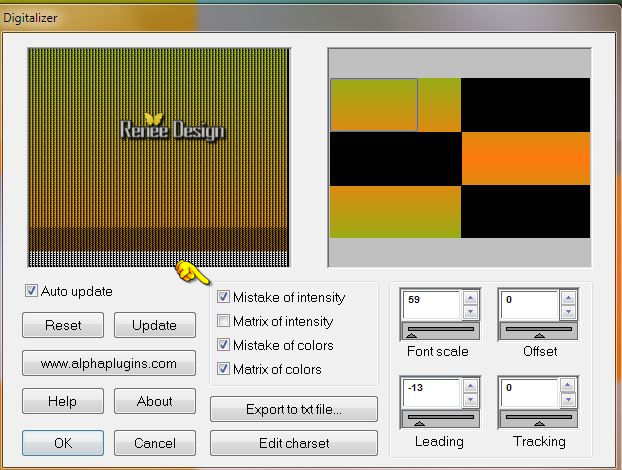Click the Leading slider

pos(440,419)
